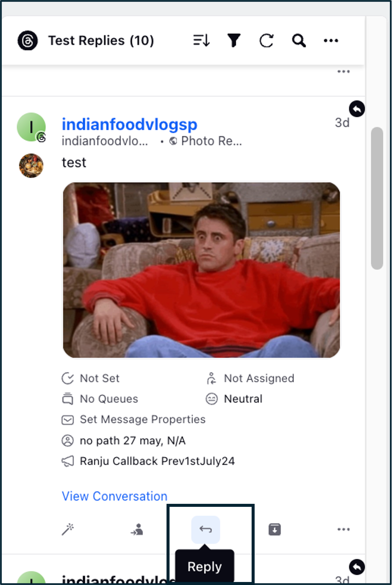View the Joey GIF image attachment

click(201, 270)
